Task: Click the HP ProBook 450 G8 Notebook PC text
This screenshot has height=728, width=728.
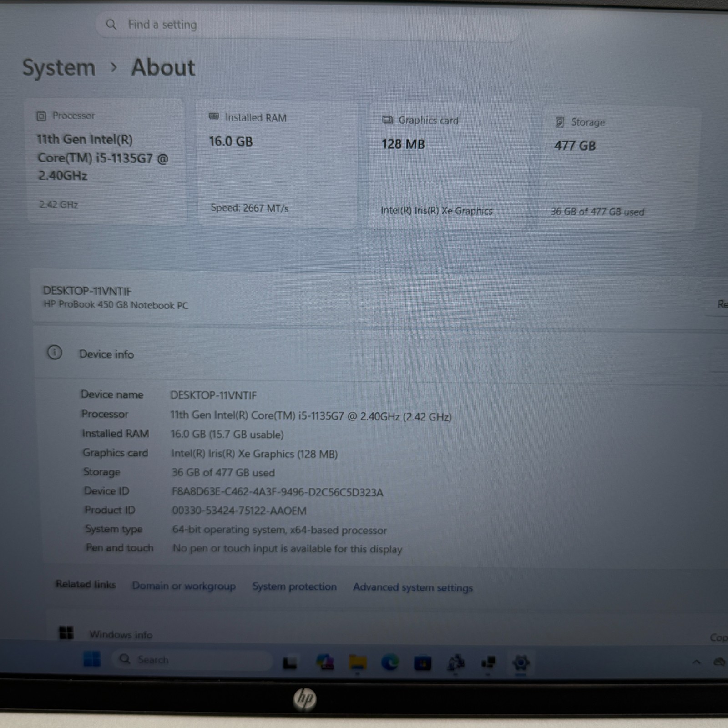Action: [x=116, y=305]
